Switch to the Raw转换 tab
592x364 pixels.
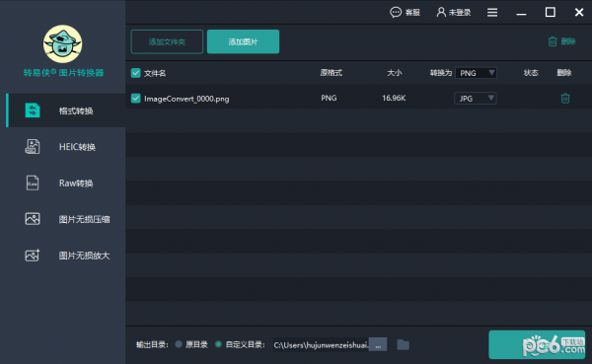pyautogui.click(x=66, y=182)
